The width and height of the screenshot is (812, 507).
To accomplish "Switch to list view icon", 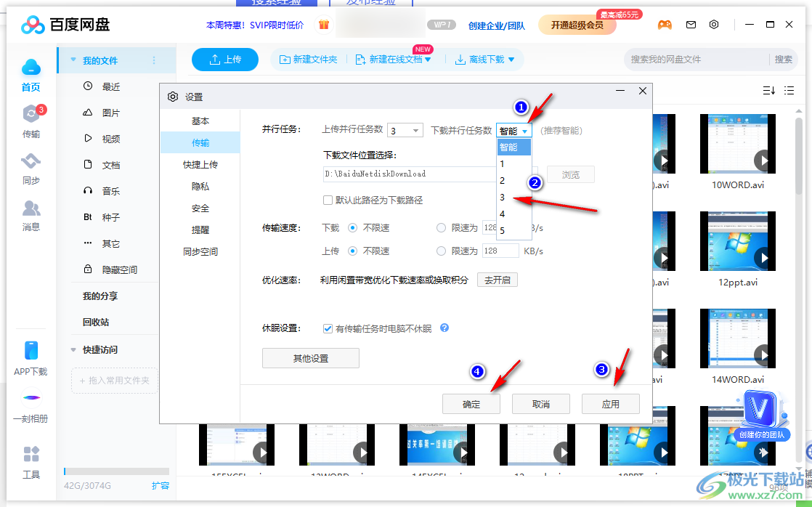I will coord(789,91).
